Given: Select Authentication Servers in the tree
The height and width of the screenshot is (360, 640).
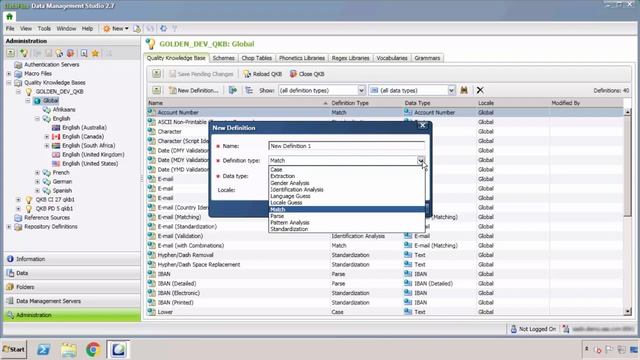Looking at the screenshot, I should [x=51, y=64].
